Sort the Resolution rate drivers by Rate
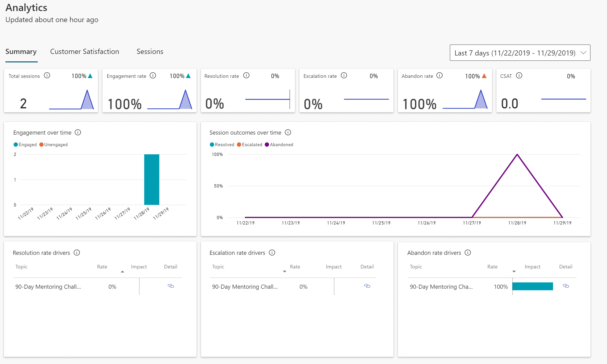This screenshot has height=364, width=607. [x=102, y=267]
